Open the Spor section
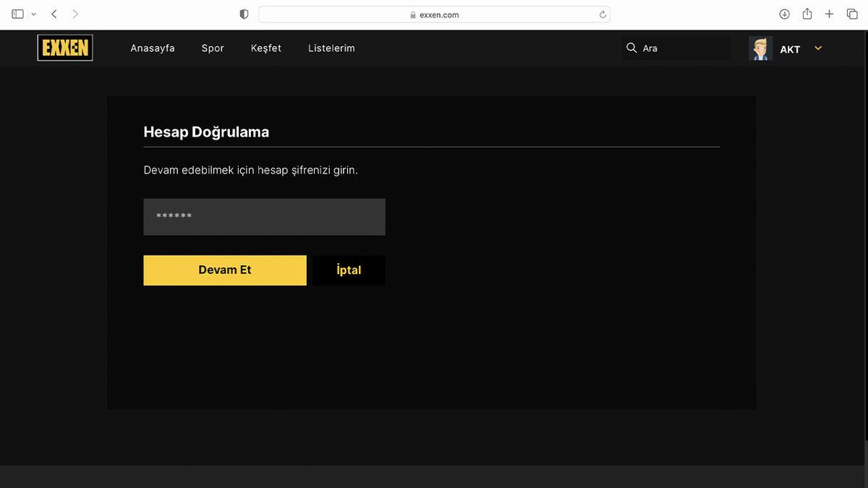The image size is (868, 488). pyautogui.click(x=213, y=48)
